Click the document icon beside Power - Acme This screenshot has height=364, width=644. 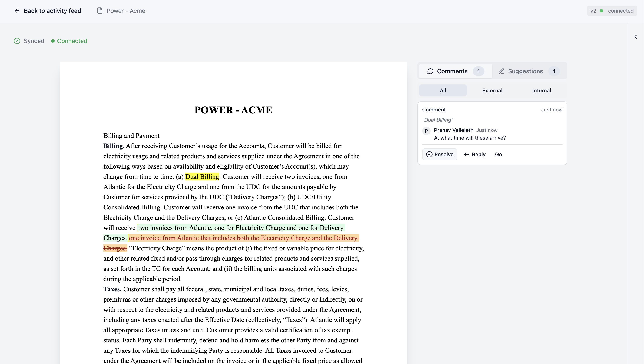coord(100,11)
